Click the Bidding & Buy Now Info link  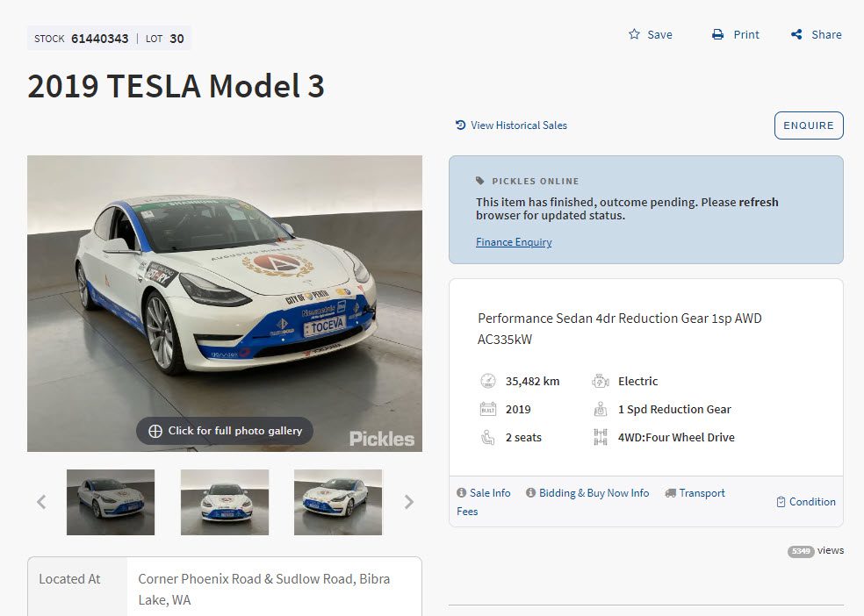point(594,493)
